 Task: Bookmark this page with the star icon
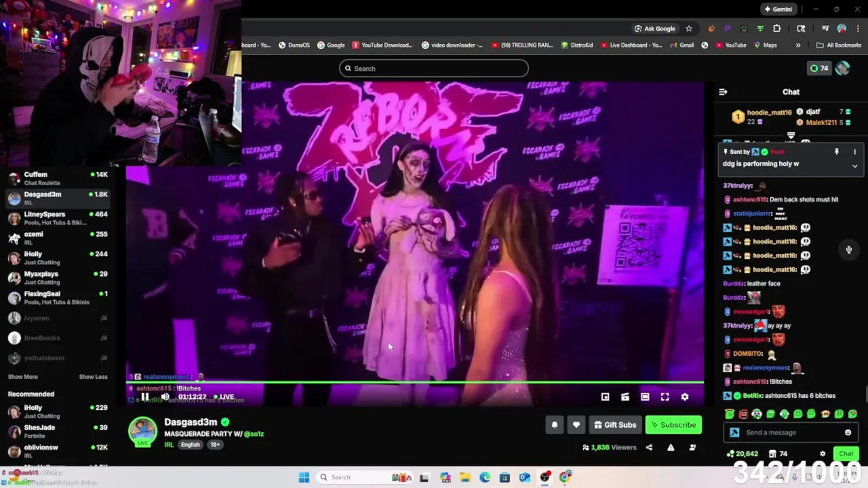(x=689, y=28)
